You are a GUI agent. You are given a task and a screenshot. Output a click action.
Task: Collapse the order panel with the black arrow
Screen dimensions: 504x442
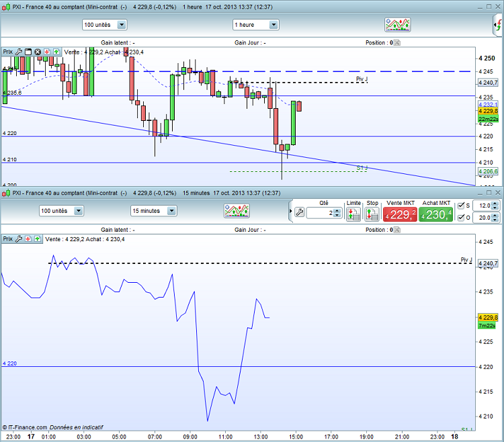[290, 211]
